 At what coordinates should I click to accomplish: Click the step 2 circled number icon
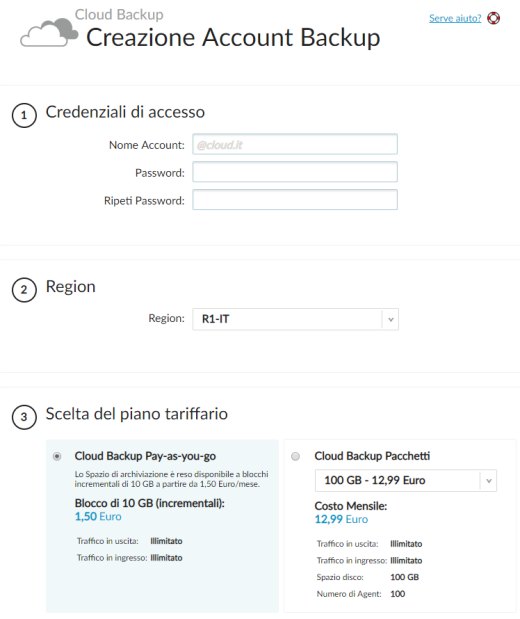tap(24, 290)
